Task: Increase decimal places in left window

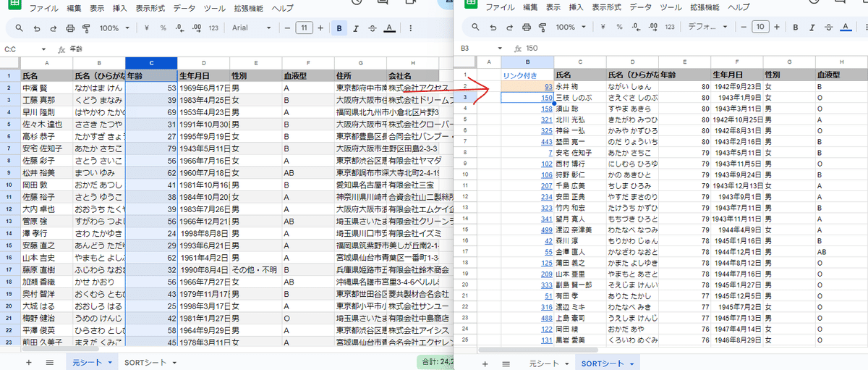Action: (196, 28)
